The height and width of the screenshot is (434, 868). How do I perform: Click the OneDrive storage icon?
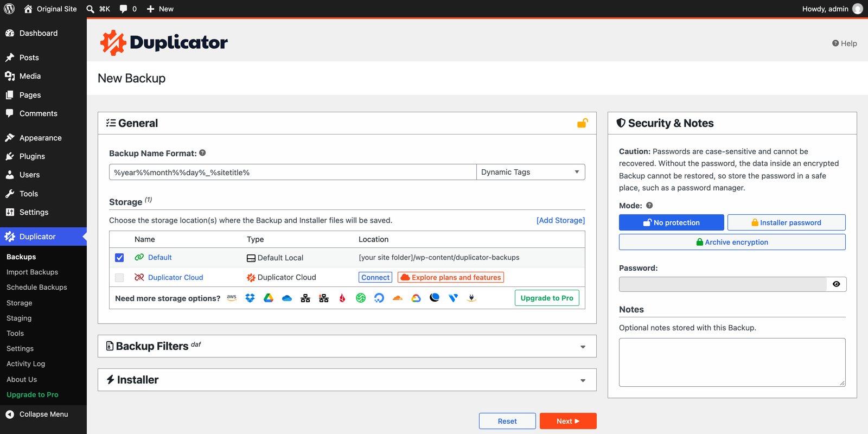[x=287, y=298]
